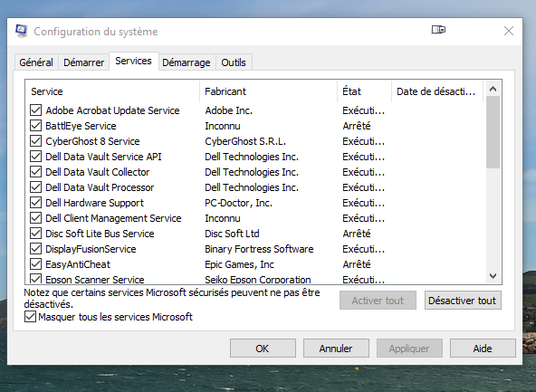Toggle the DisplayFusionService checkbox
Screen dimensions: 536x392
36,249
